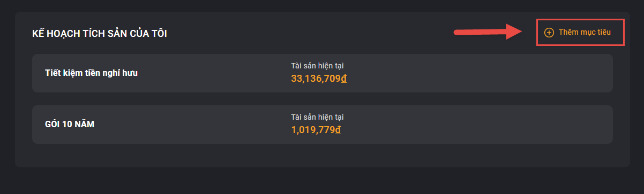
Task: Click the underlined đ symbol after 1,019,779
Action: tap(339, 130)
